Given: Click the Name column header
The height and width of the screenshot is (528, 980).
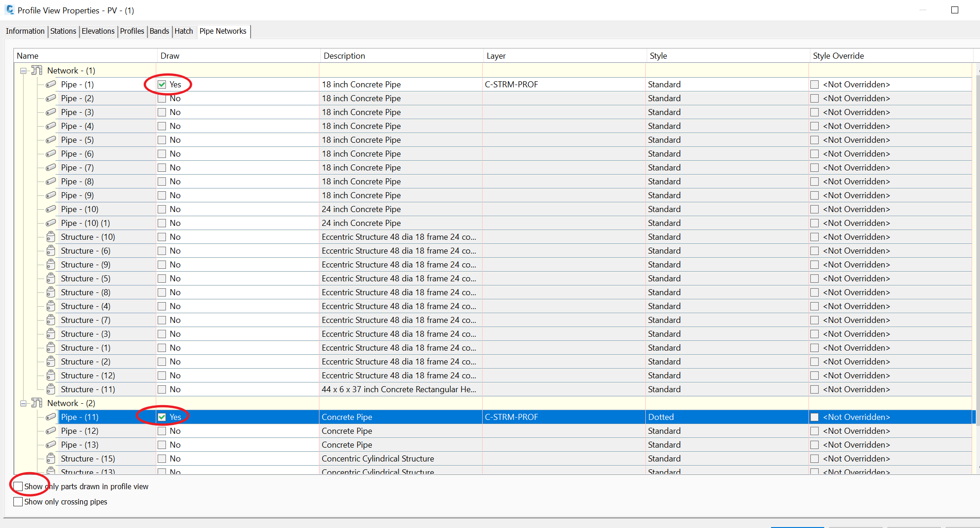Looking at the screenshot, I should coord(86,56).
